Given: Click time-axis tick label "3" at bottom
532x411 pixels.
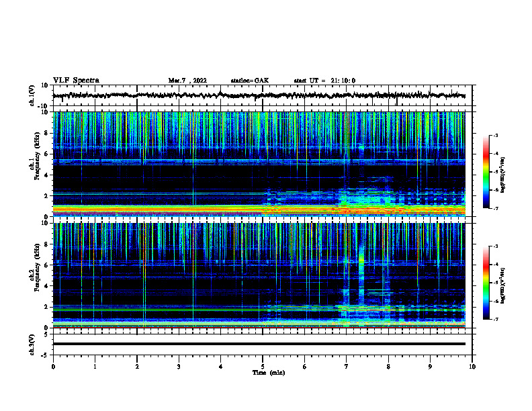Looking at the screenshot, I should (x=179, y=367).
